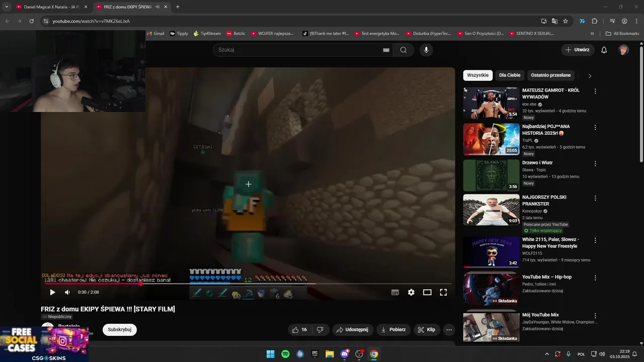Open on-screen keyboard in search box
The height and width of the screenshot is (362, 644).
click(x=386, y=50)
